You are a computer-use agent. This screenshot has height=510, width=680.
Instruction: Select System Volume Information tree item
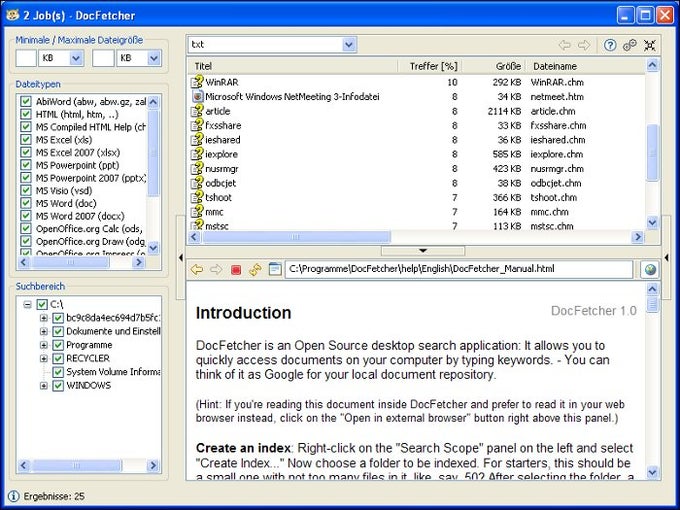[x=113, y=372]
